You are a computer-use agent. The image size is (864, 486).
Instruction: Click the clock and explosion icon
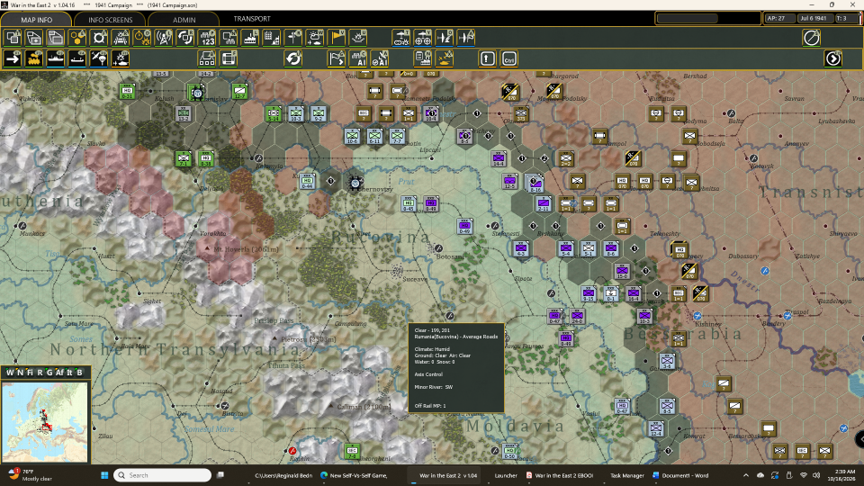(x=142, y=38)
